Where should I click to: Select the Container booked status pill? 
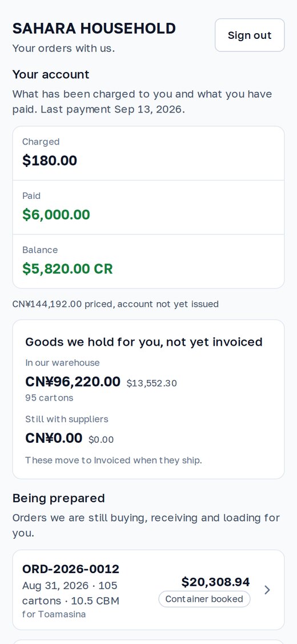(x=204, y=599)
